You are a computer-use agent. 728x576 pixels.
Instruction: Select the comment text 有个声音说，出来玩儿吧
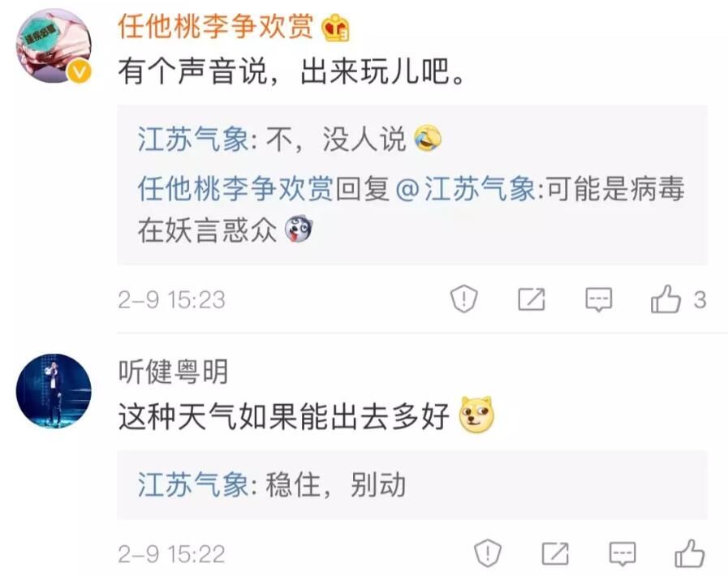291,71
